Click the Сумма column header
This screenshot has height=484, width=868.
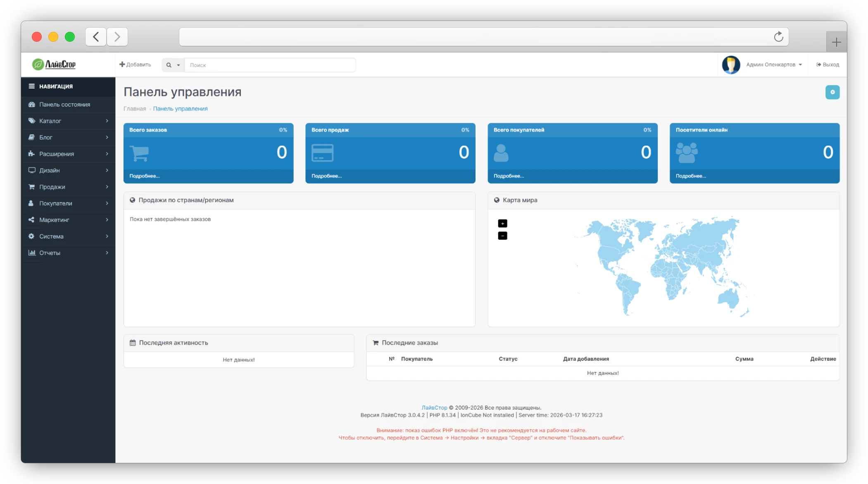click(x=744, y=359)
